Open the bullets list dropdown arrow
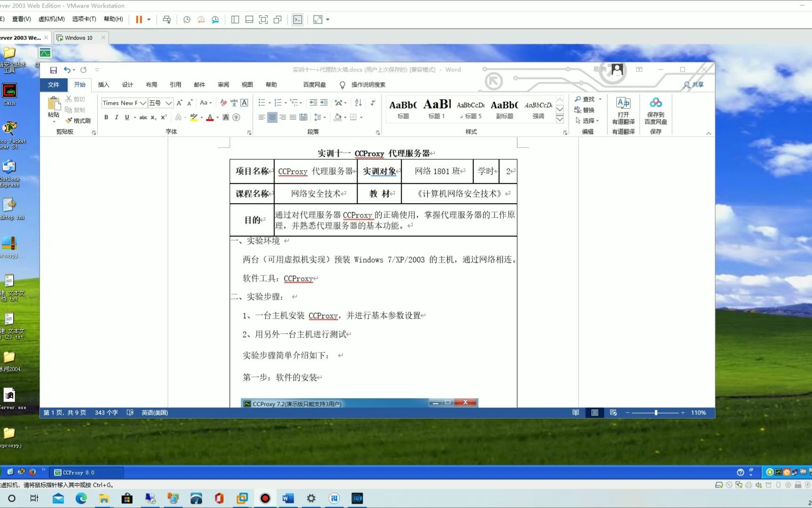 click(270, 103)
